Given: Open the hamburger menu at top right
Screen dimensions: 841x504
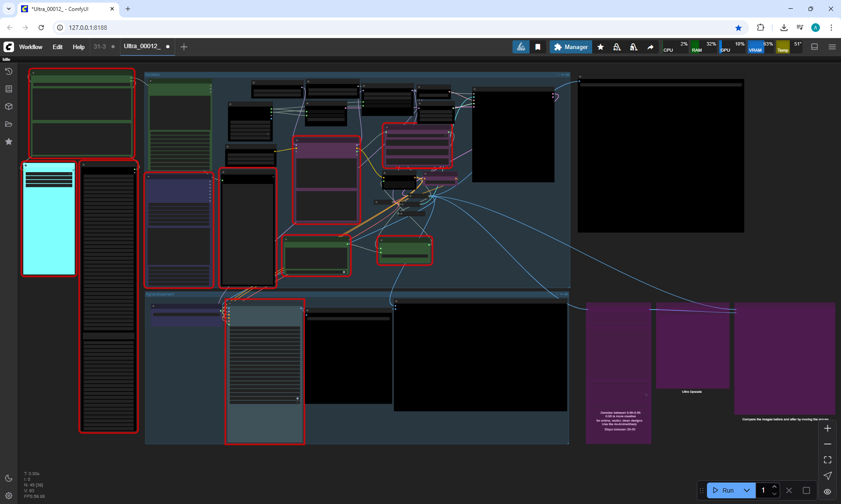Looking at the screenshot, I should 832,47.
